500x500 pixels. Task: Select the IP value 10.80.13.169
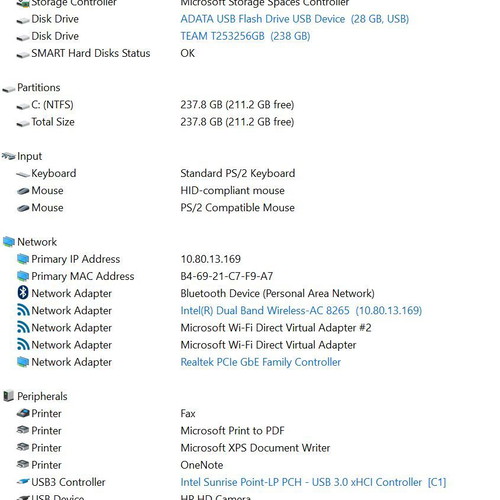pyautogui.click(x=211, y=259)
